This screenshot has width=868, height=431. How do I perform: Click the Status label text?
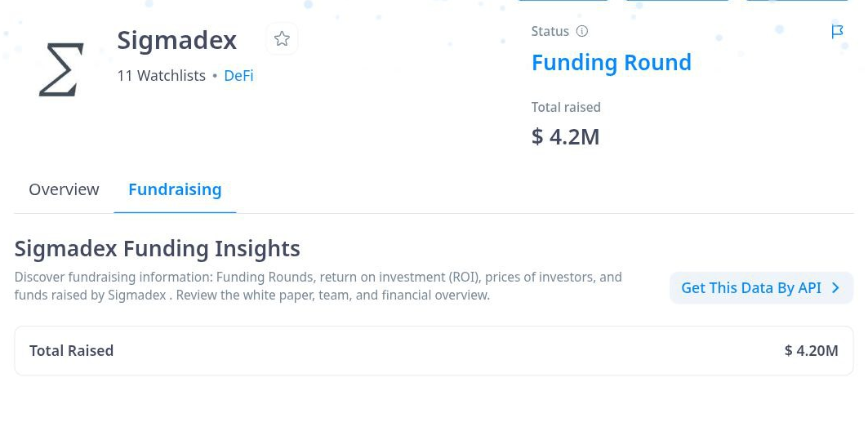550,32
